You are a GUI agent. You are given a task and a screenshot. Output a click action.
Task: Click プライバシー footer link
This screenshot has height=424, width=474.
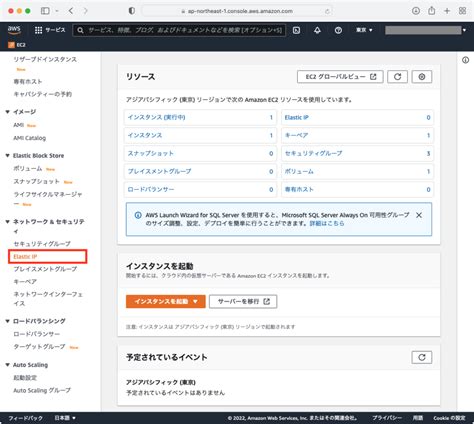click(x=387, y=418)
